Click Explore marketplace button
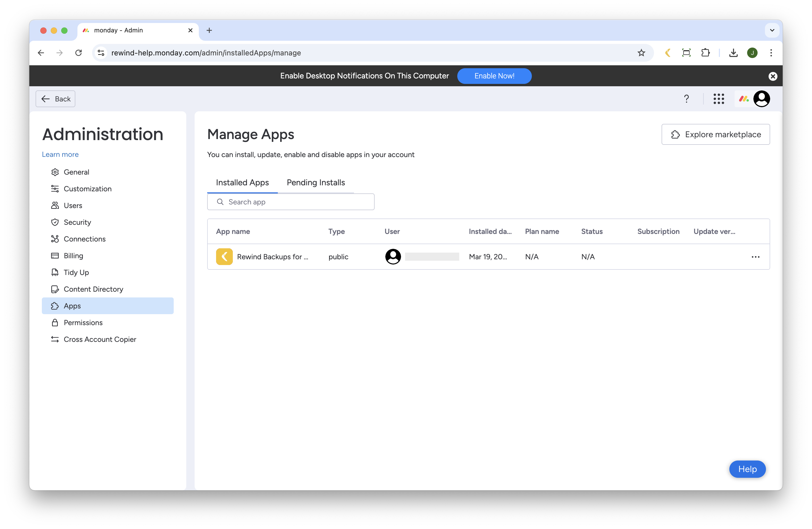 [715, 134]
